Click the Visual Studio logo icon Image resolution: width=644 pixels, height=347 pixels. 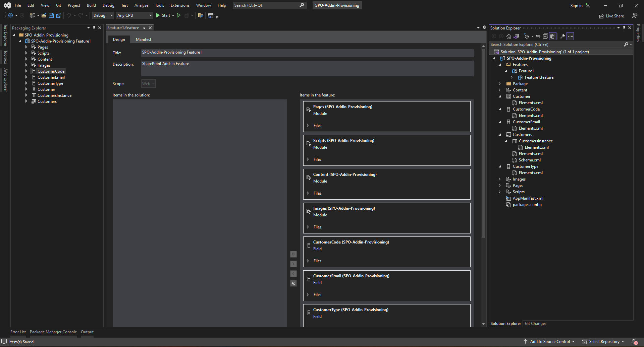pyautogui.click(x=7, y=5)
